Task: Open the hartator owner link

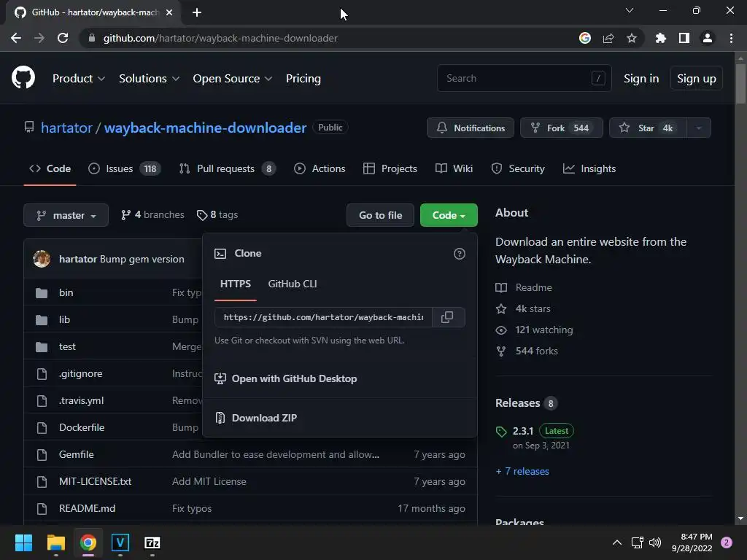Action: coord(66,128)
